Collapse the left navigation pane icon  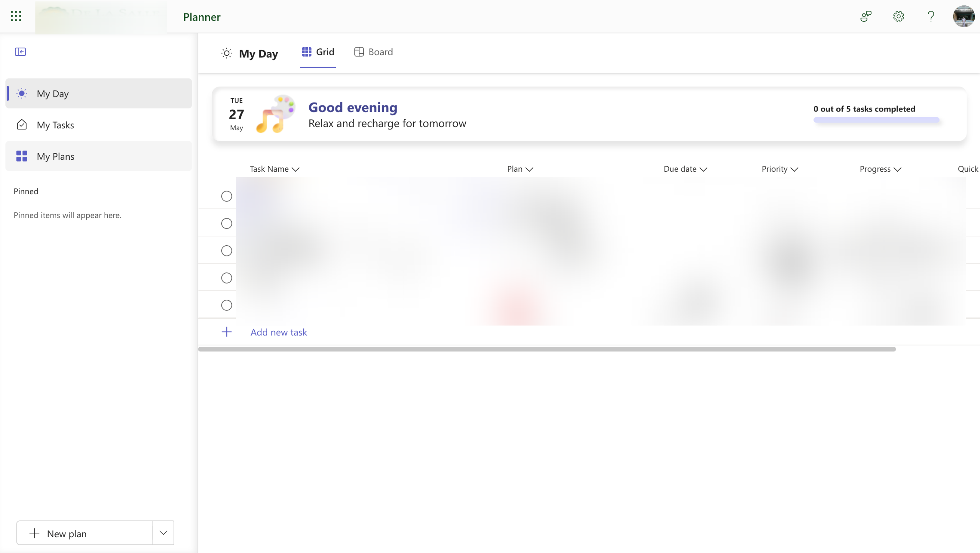point(20,52)
